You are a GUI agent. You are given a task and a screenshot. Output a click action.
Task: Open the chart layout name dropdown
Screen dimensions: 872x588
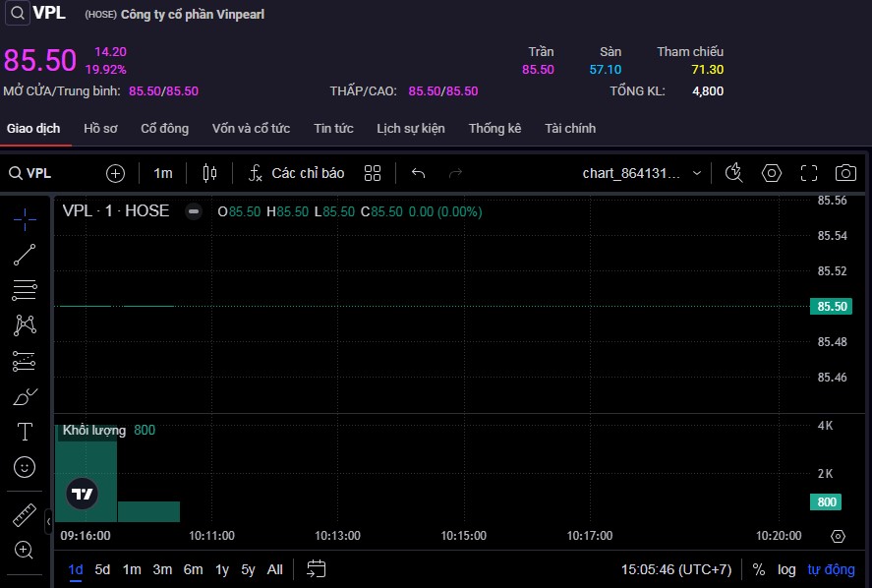[642, 173]
